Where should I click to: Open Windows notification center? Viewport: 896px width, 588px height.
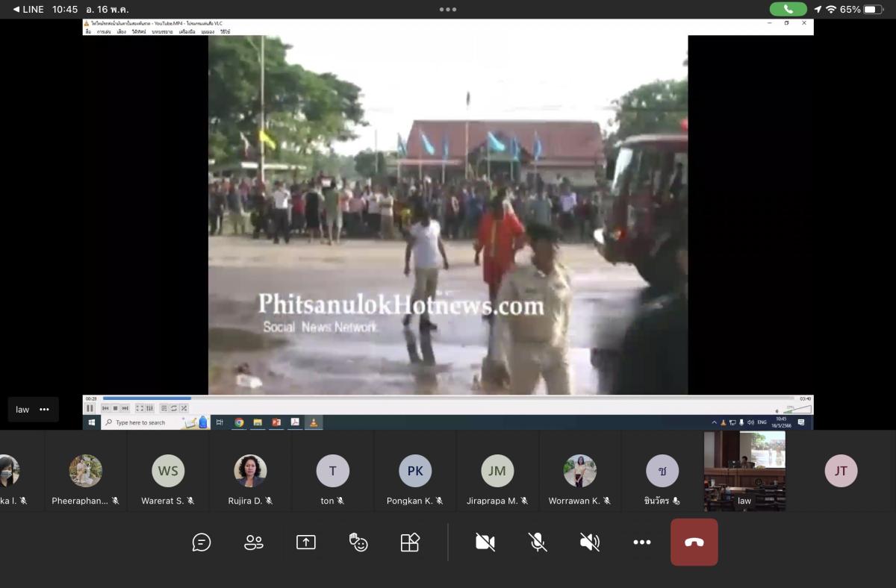click(801, 422)
